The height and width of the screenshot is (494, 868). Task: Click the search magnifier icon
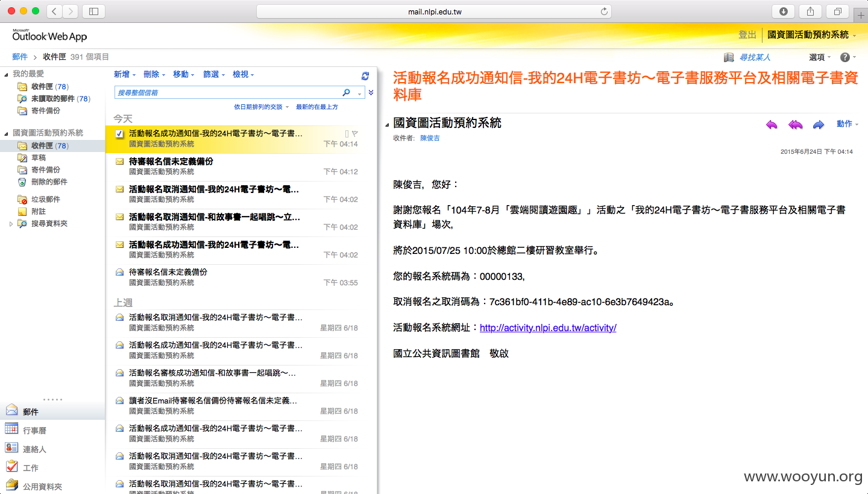[x=346, y=93]
